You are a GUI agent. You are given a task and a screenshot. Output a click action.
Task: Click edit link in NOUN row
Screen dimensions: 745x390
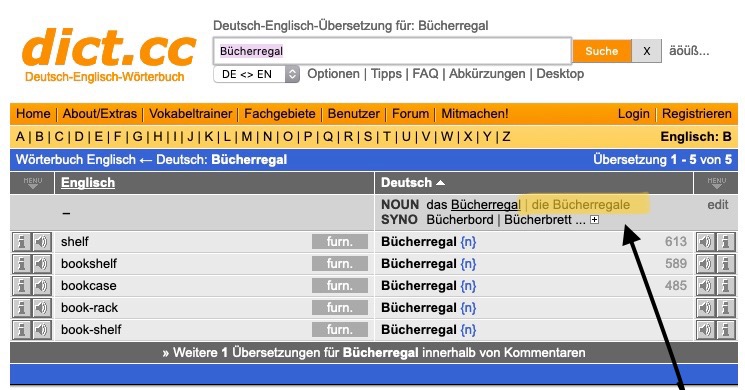coord(717,205)
